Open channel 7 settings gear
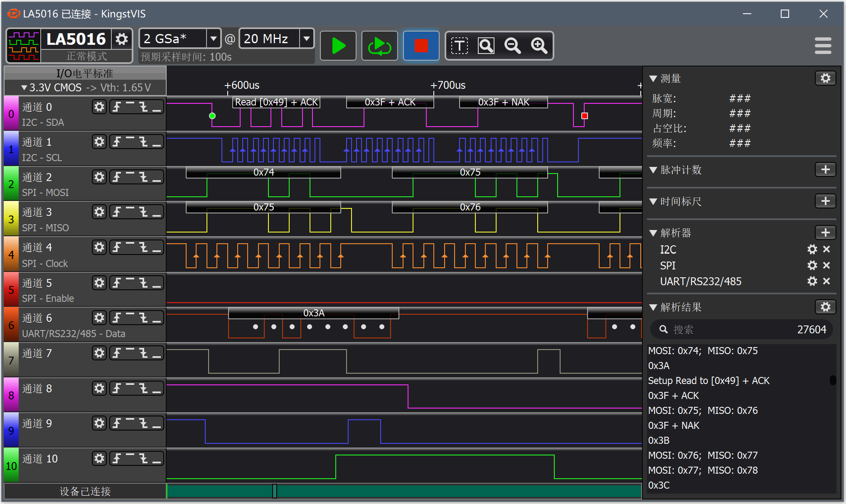Viewport: 846px width, 504px height. point(99,353)
